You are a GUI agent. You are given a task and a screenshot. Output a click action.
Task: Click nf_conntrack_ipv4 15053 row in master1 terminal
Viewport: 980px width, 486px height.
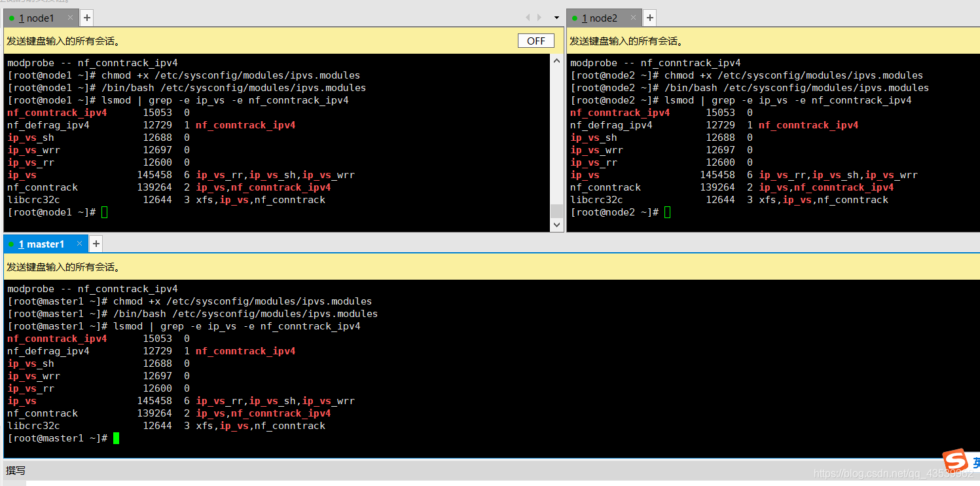click(99, 339)
